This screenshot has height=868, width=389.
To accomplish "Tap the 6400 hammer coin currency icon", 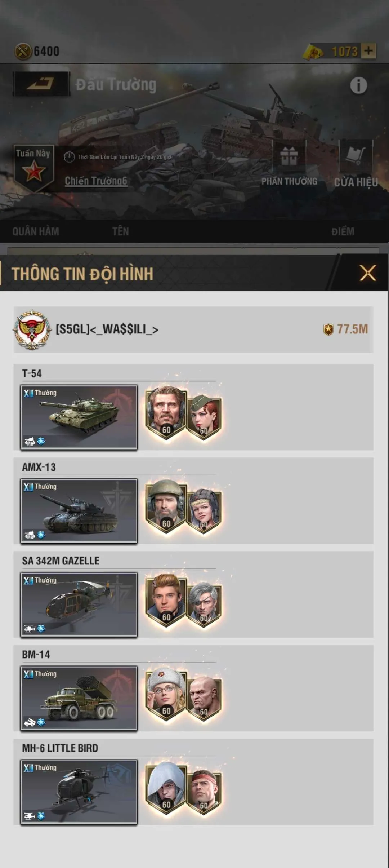I will pos(23,52).
